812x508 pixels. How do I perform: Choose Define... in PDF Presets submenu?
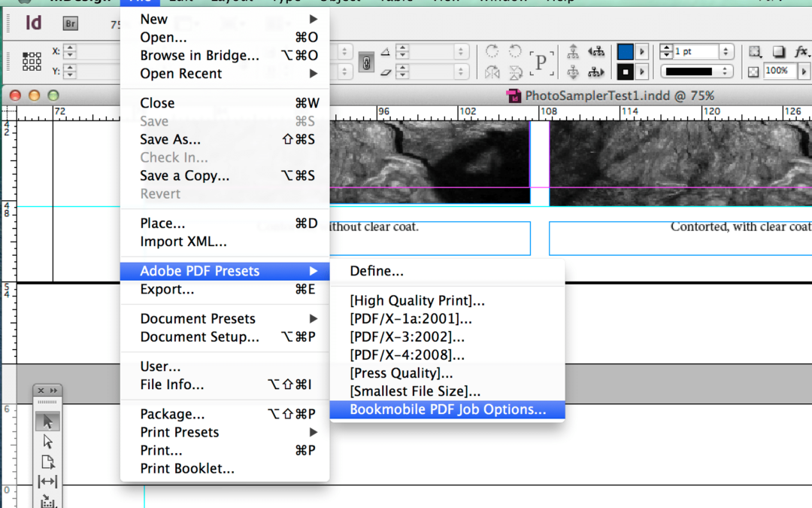[447, 271]
